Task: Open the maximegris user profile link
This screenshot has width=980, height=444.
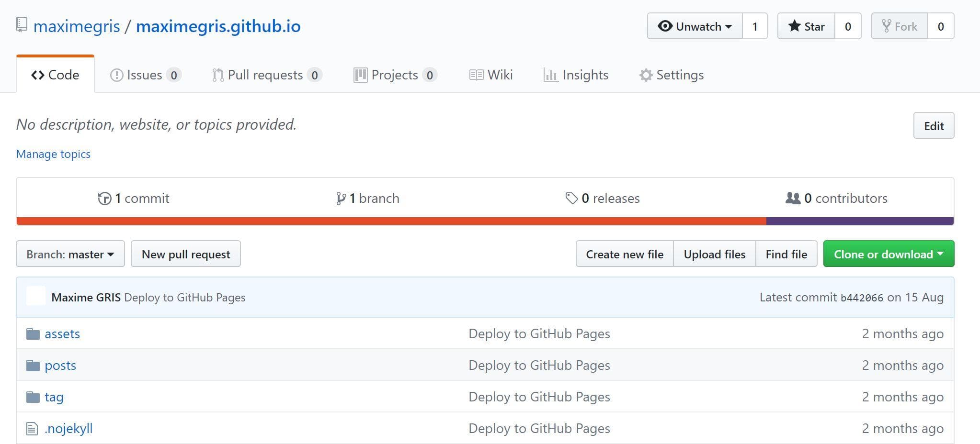Action: point(77,26)
